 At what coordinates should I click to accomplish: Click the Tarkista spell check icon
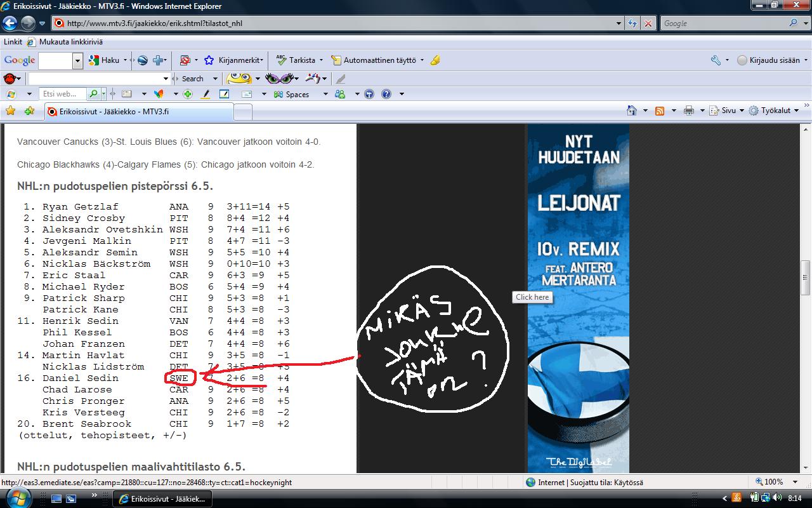tap(281, 60)
